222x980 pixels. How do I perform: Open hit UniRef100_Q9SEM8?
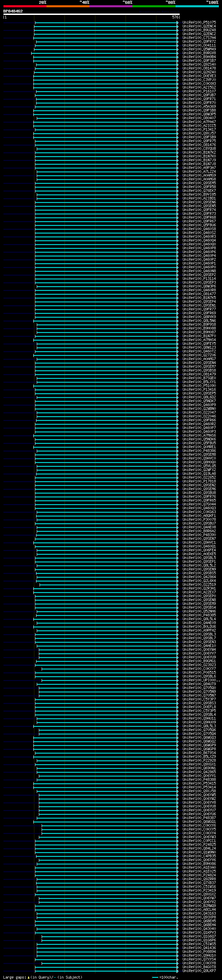[199, 455]
